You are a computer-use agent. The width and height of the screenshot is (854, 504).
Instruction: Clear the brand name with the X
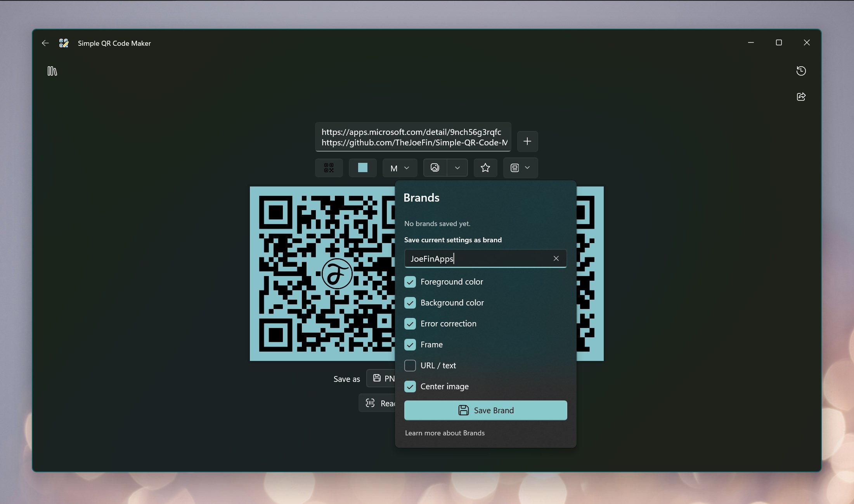pos(556,259)
